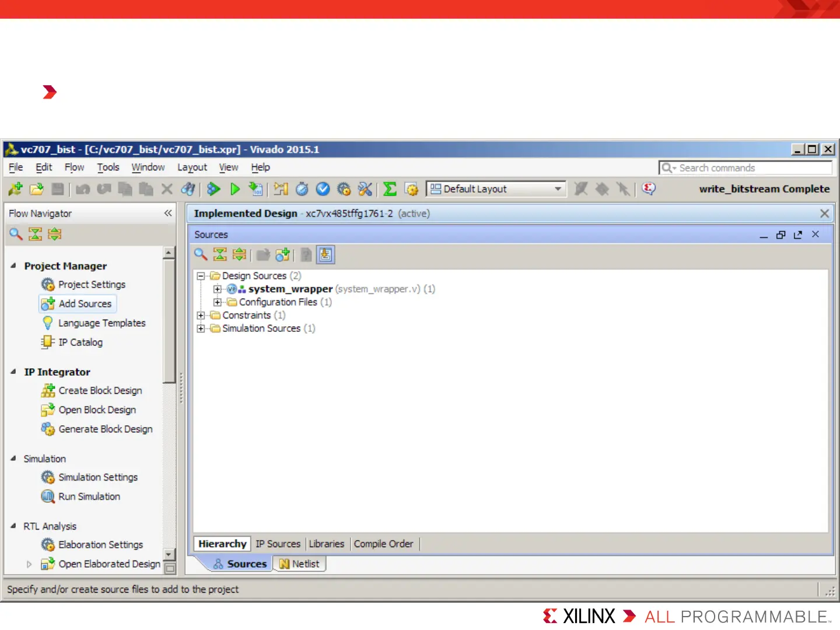Image resolution: width=840 pixels, height=630 pixels.
Task: Click the Save Project disk icon in toolbar
Action: point(57,189)
